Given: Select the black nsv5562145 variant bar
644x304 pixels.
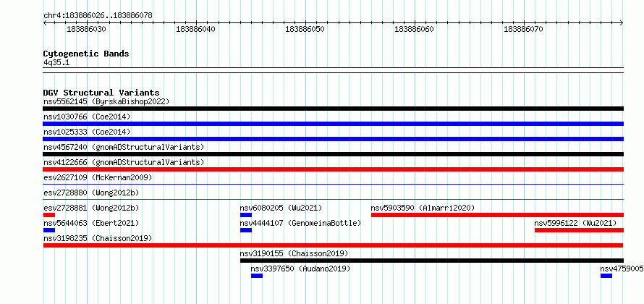Looking at the screenshot, I should pos(333,109).
